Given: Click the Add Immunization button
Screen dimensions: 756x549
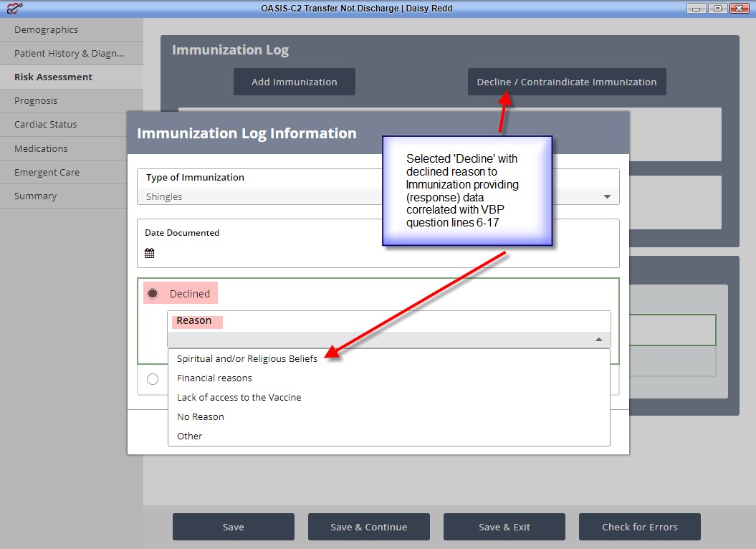Looking at the screenshot, I should 294,82.
